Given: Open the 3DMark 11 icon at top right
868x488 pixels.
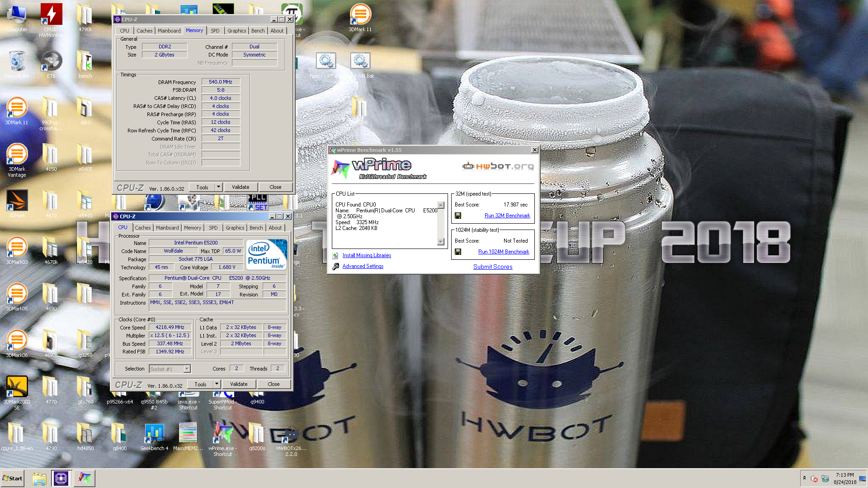Looking at the screenshot, I should click(x=360, y=18).
